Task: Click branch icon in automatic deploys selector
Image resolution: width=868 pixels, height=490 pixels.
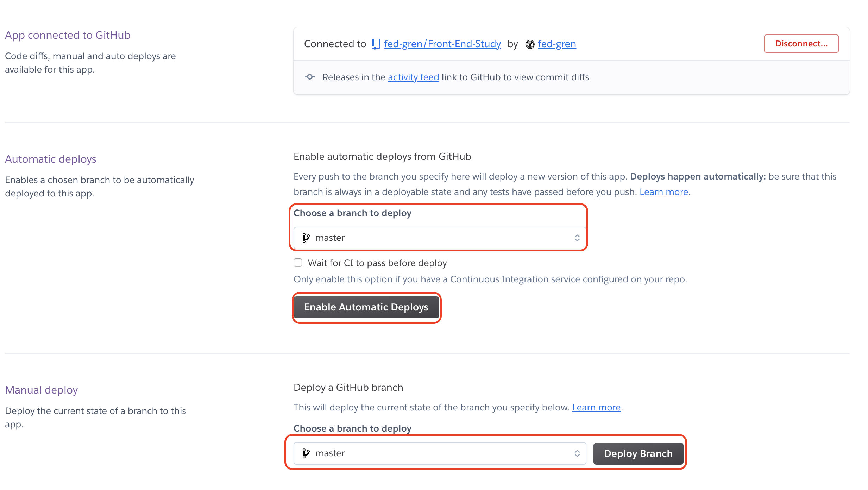Action: [x=306, y=238]
